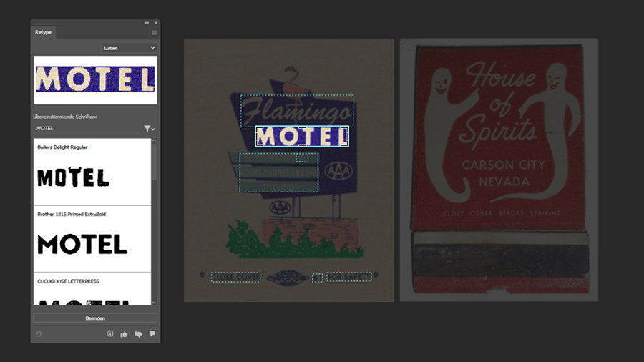Close the Retype panel
The image size is (644, 362).
click(x=156, y=23)
